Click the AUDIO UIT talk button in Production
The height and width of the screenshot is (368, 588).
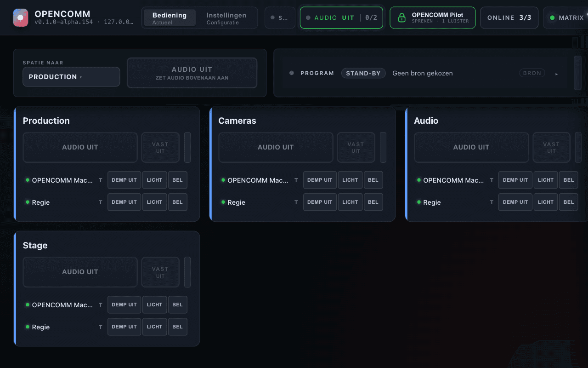coord(80,147)
